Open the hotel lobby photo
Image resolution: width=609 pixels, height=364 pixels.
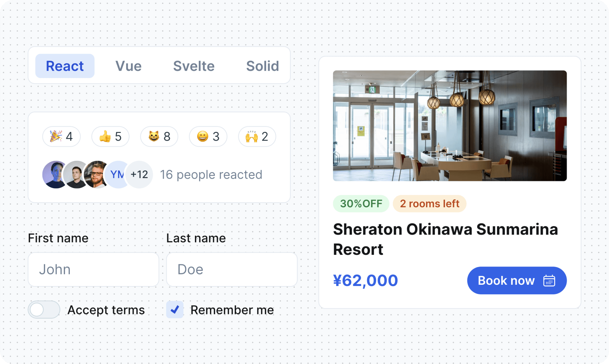(450, 126)
